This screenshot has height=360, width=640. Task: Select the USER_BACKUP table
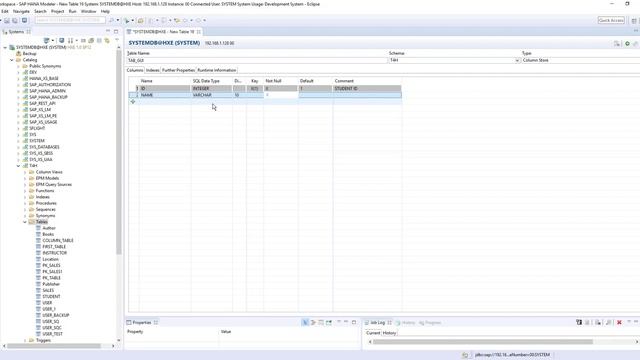56,316
